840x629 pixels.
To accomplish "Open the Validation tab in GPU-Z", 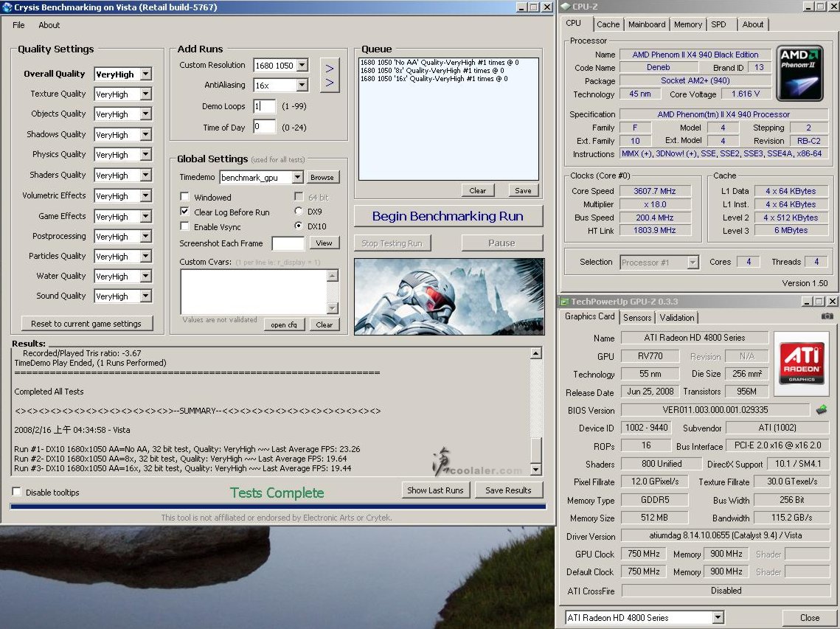I will pyautogui.click(x=676, y=317).
